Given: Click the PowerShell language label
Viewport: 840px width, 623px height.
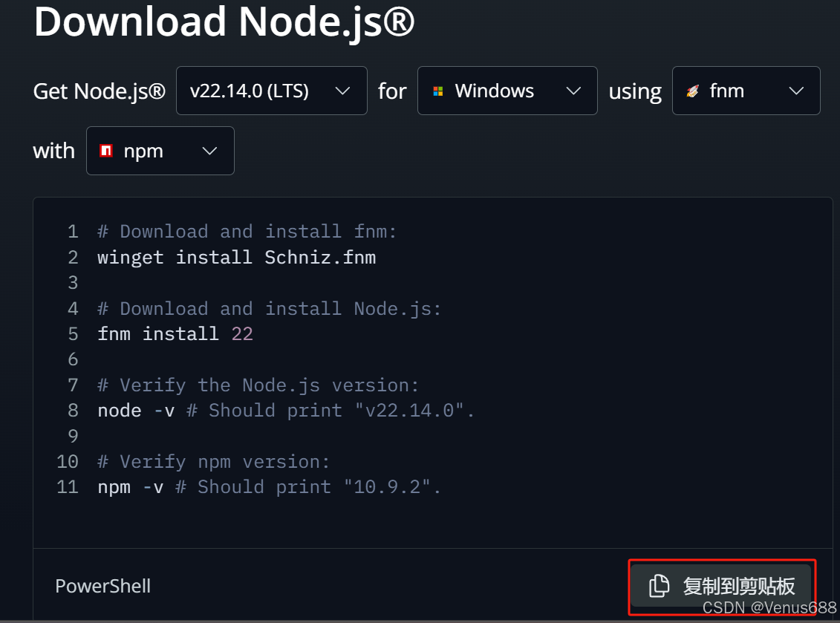Looking at the screenshot, I should 102,586.
